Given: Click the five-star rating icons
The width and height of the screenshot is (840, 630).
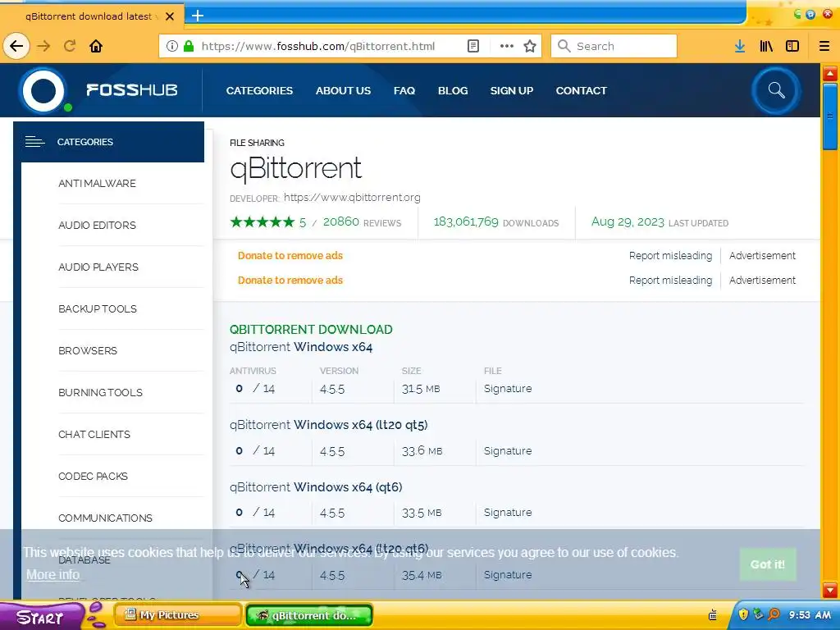Looking at the screenshot, I should click(262, 221).
